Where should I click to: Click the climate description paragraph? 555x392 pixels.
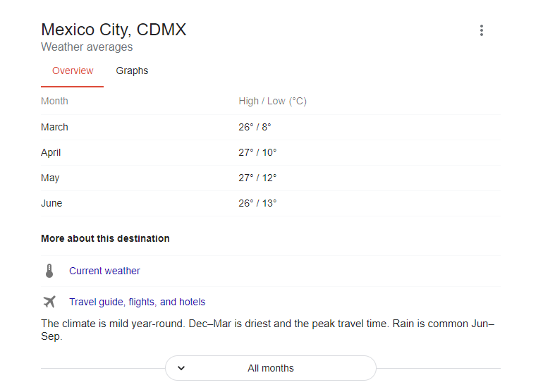(x=268, y=330)
